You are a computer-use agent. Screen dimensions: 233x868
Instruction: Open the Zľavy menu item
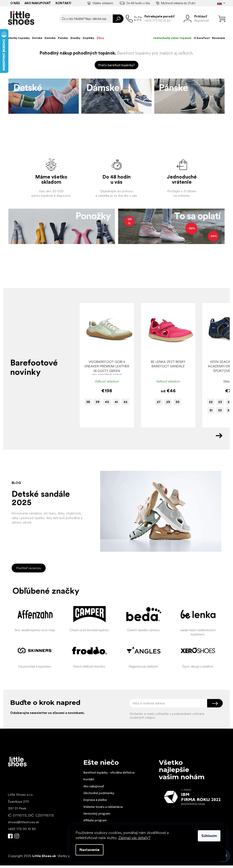(100, 38)
